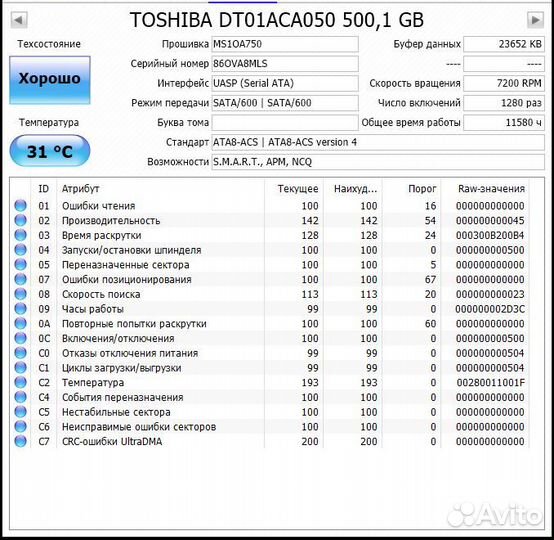Click raw value 000000000045
554x540 pixels.
click(490, 221)
